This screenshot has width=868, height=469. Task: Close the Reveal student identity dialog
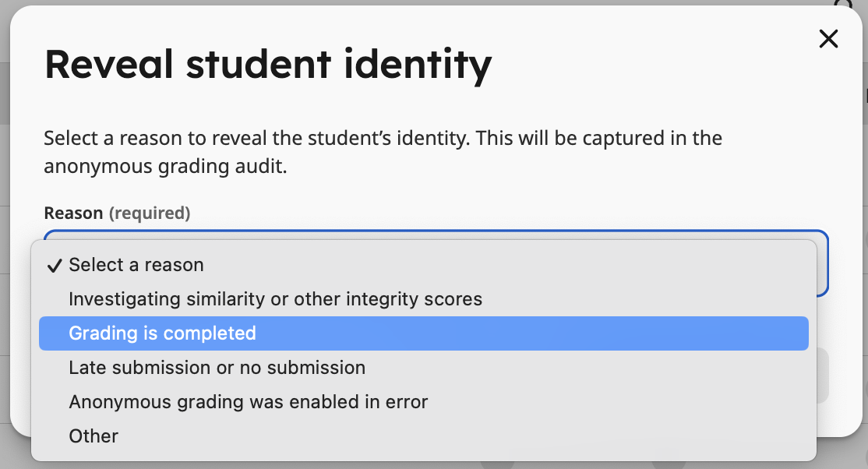(827, 38)
